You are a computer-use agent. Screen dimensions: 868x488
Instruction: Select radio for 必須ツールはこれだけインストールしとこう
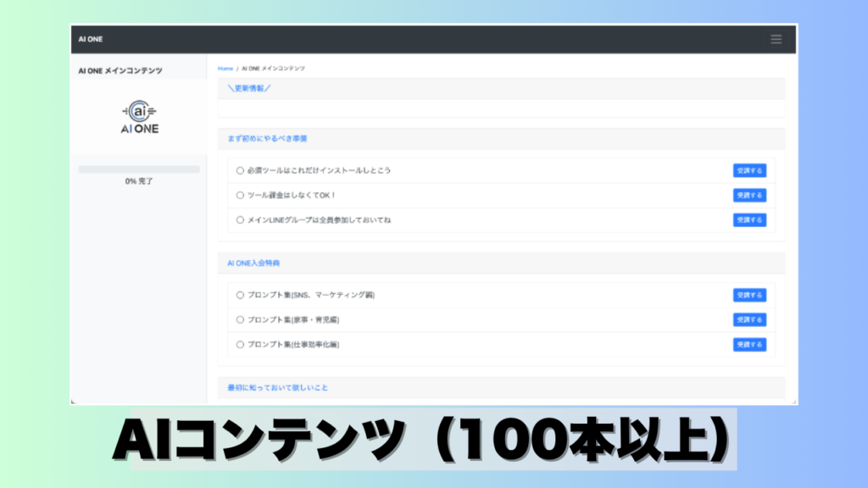click(x=240, y=170)
